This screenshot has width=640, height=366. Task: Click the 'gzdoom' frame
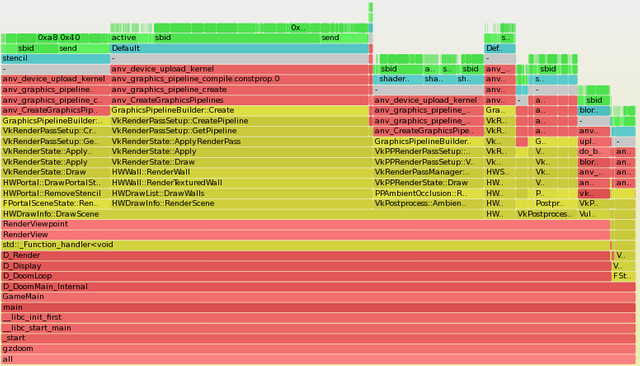click(318, 348)
